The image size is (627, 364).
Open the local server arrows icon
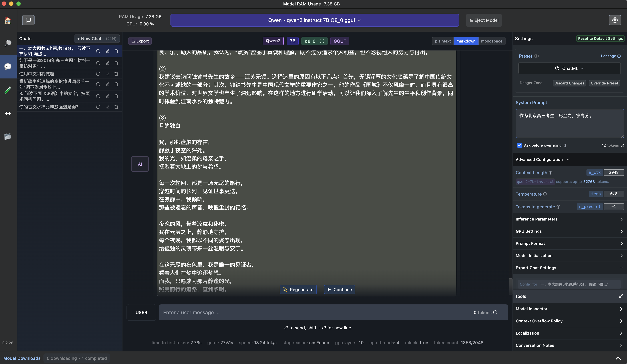pos(8,113)
